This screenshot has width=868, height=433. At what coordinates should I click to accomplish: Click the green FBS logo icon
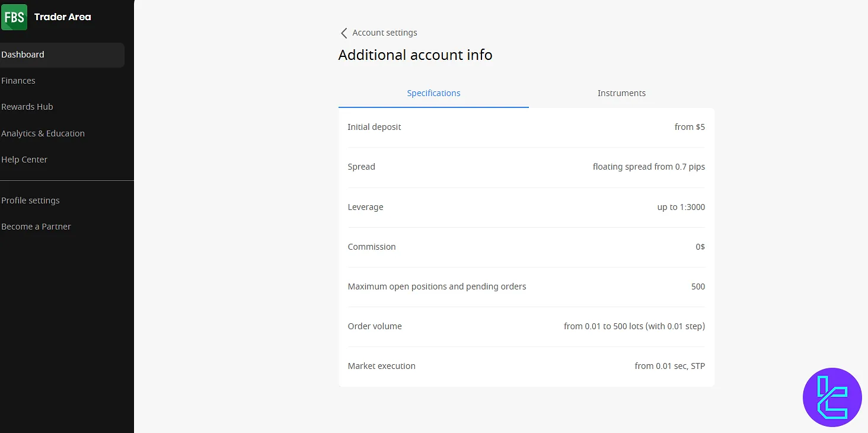tap(14, 17)
